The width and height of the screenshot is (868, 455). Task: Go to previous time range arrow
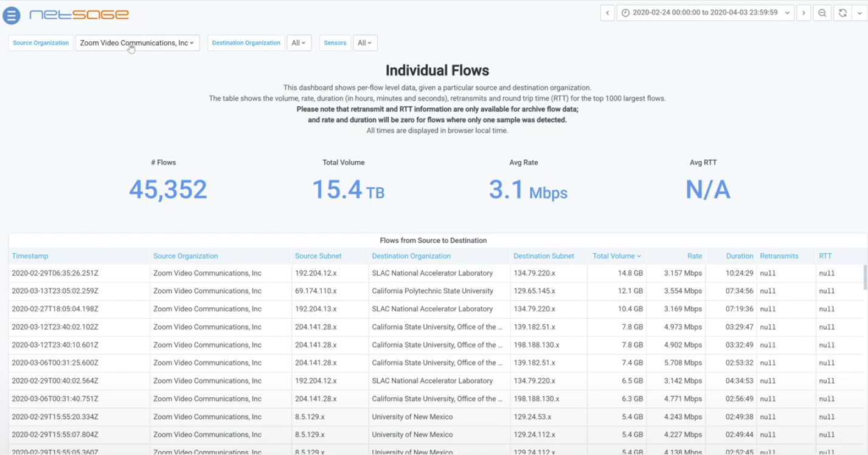(607, 13)
